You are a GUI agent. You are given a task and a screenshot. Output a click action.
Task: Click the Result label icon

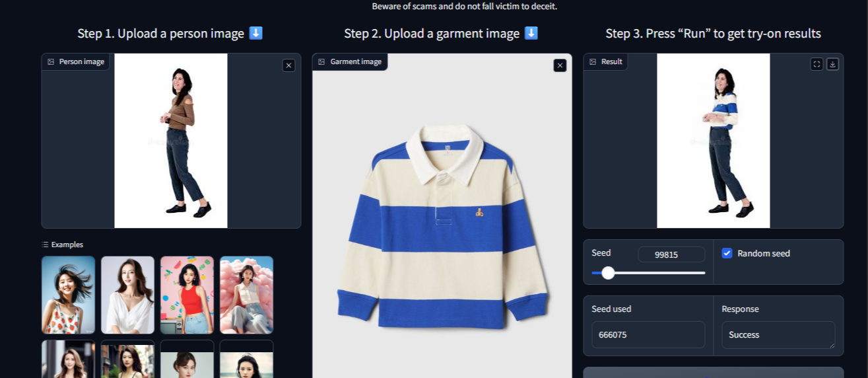pyautogui.click(x=593, y=61)
